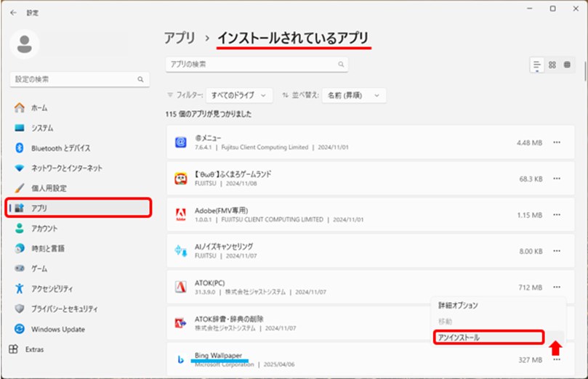The height and width of the screenshot is (379, 588).
Task: Click the vertical scrollbar on right edge
Action: coord(585,71)
